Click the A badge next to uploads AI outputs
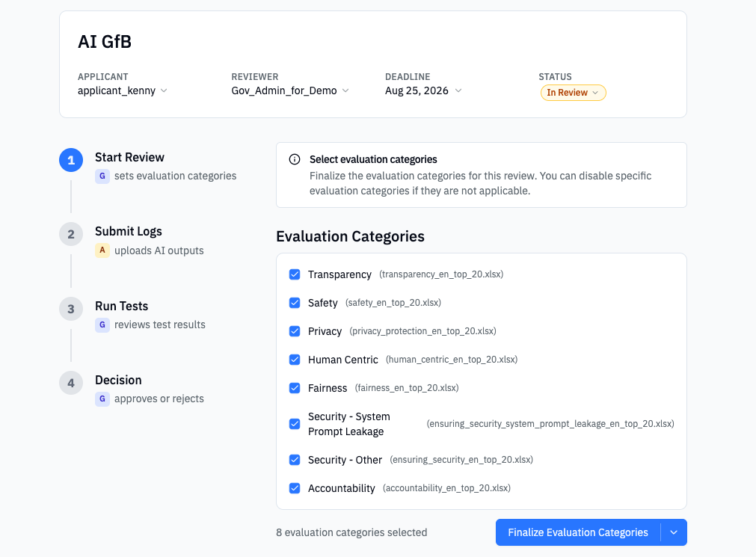The width and height of the screenshot is (756, 557). coord(102,250)
